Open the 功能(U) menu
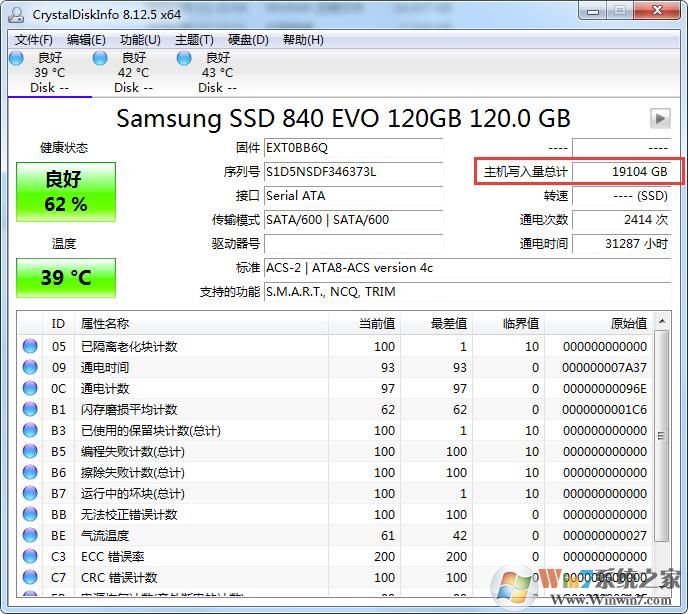688x614 pixels. (140, 40)
